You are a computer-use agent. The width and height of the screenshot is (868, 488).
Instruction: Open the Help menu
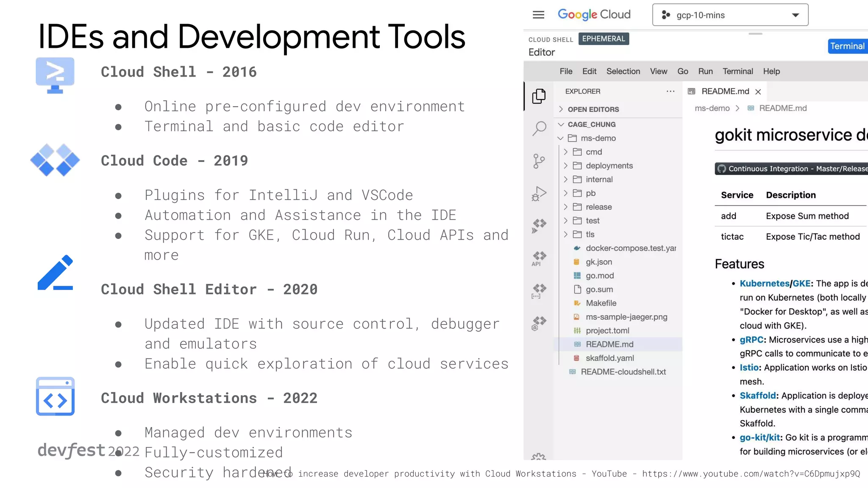pyautogui.click(x=771, y=71)
